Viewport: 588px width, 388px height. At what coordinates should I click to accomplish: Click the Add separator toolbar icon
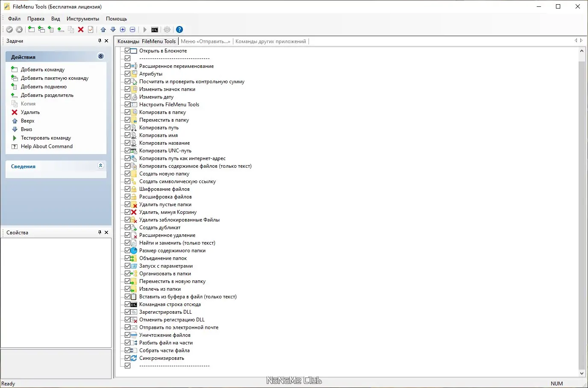[61, 29]
